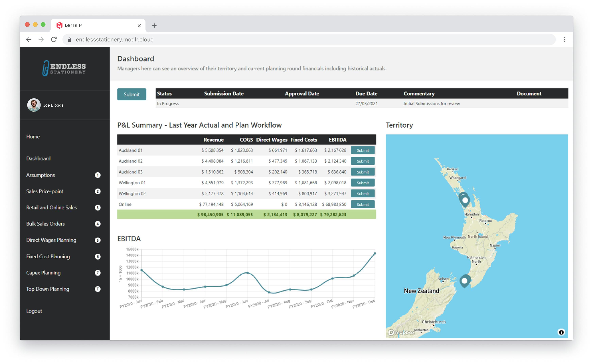Click the browser back arrow
The height and width of the screenshot is (364, 593).
28,39
